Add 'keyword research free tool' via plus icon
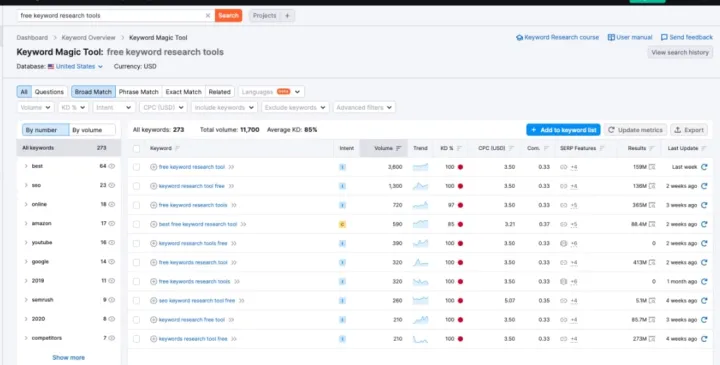The width and height of the screenshot is (720, 365). pos(153,320)
